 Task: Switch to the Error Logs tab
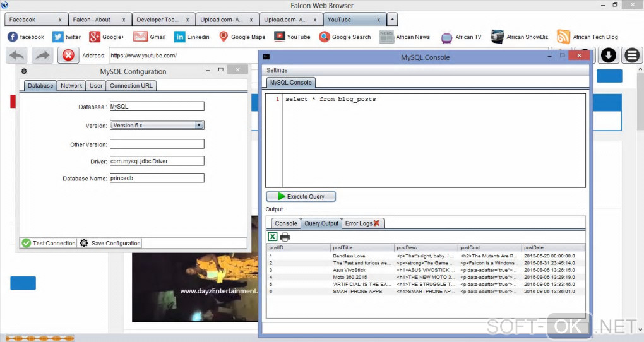[362, 223]
